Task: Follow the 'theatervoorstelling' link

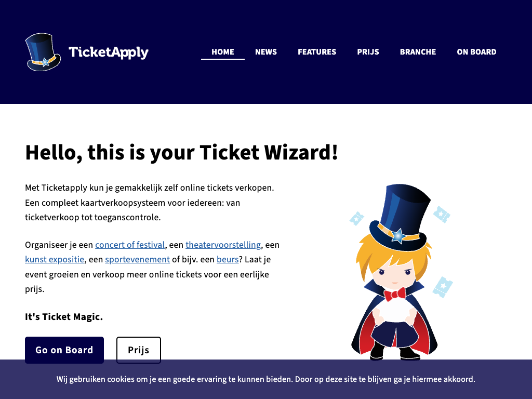Action: coord(223,245)
